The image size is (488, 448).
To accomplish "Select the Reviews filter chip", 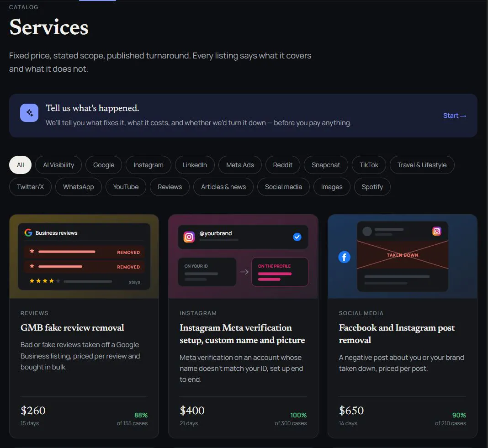I will pos(170,187).
